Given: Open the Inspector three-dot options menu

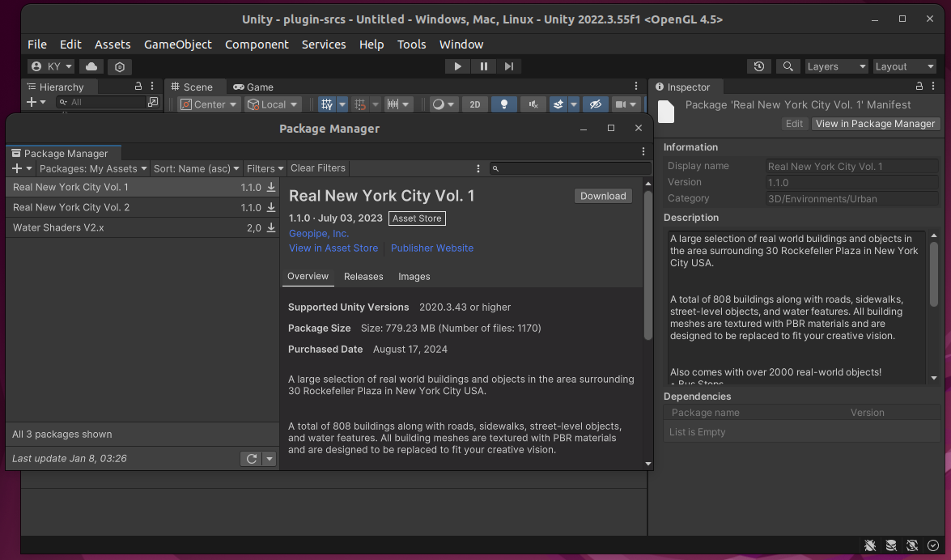Looking at the screenshot, I should click(x=933, y=86).
